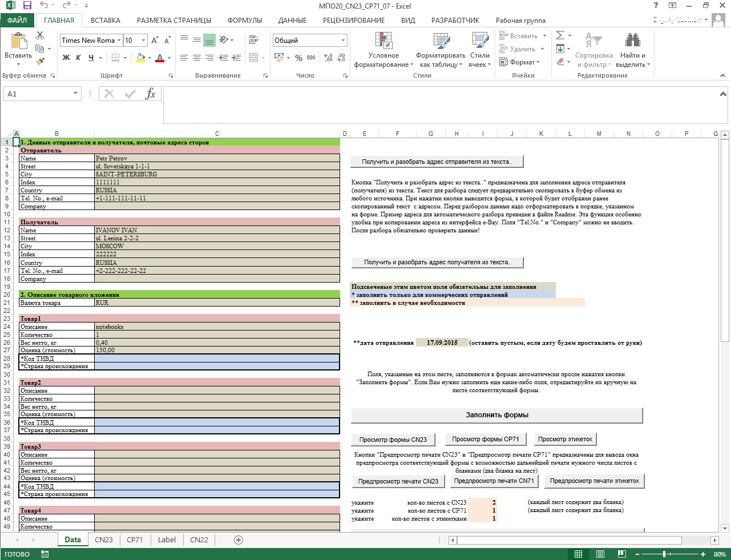Switch to Page Layout view in status bar
Viewport: 731px width, 560px height.
600,554
